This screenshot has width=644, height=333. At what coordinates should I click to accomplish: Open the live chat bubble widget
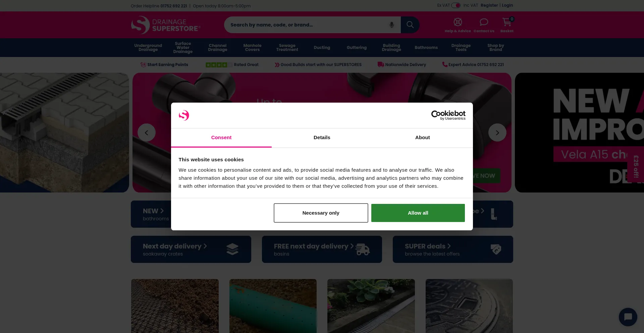pos(628,317)
